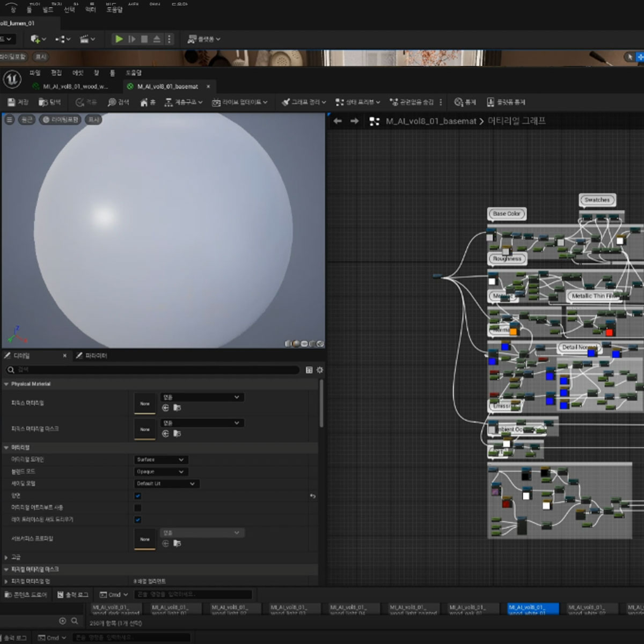644x644 pixels.
Task: Collapse the Physical Material section
Action: click(6, 384)
